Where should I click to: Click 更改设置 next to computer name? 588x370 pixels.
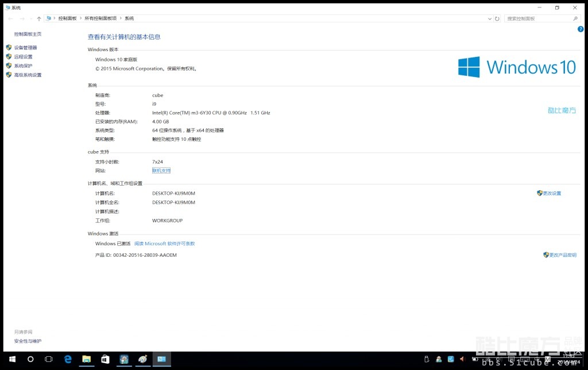point(551,194)
